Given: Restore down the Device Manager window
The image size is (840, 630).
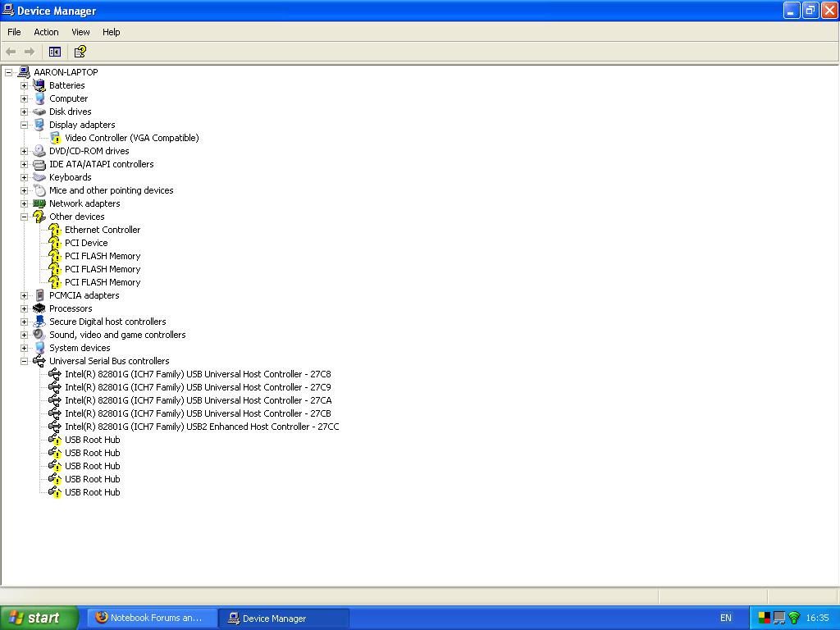Looking at the screenshot, I should tap(810, 10).
